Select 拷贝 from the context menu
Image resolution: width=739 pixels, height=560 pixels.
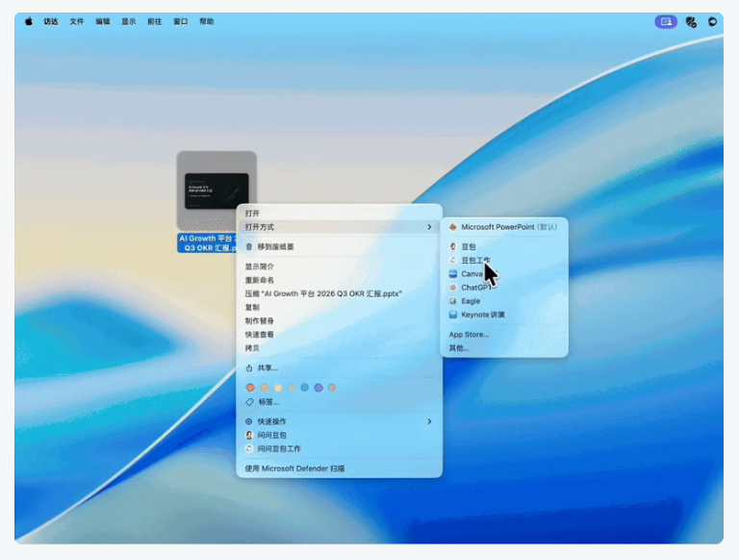tap(340, 348)
